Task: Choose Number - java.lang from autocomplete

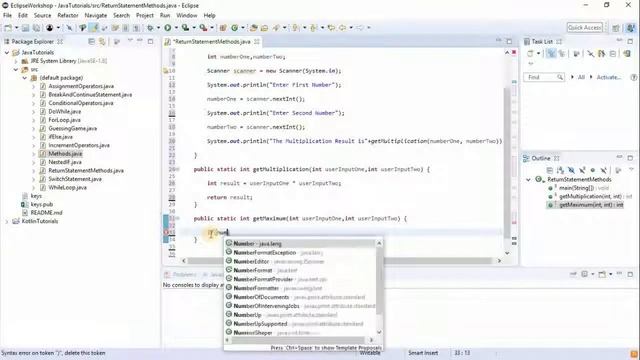Action: coord(300,243)
